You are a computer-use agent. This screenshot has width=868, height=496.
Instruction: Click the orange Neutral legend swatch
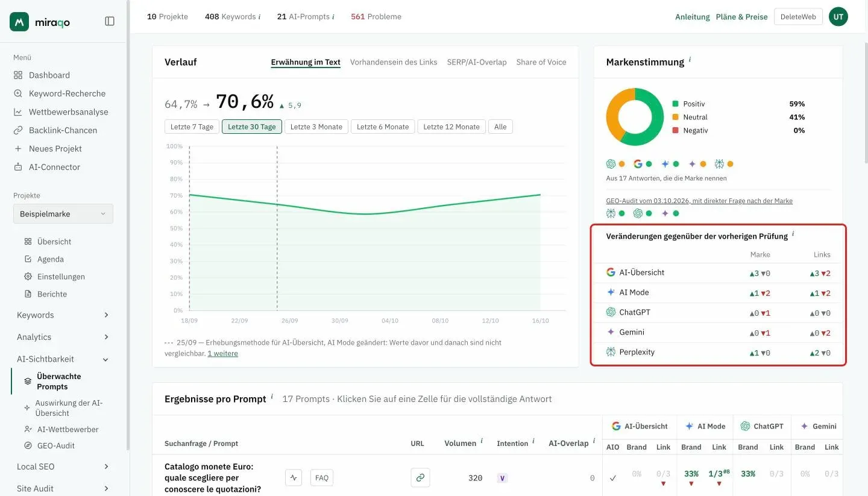pyautogui.click(x=676, y=118)
